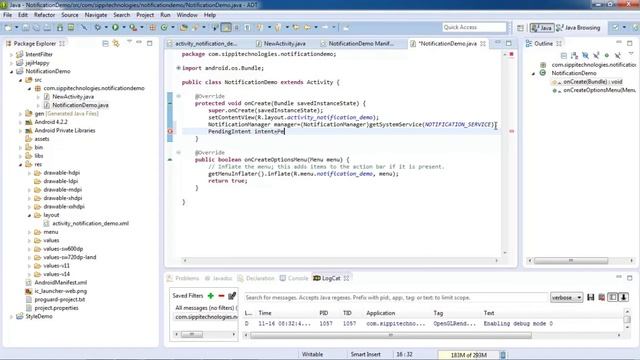Click the run last external tool icon
640x360 pixels.
(133, 27)
